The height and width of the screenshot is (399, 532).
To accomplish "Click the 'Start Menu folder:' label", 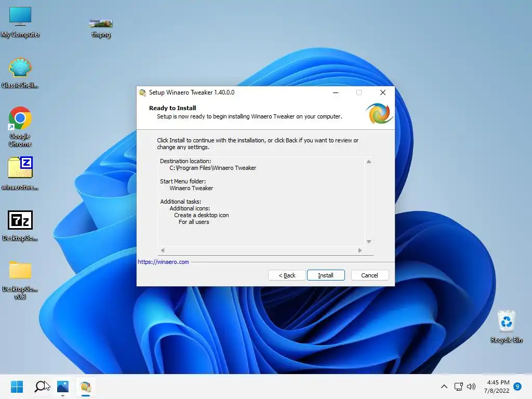I will [183, 181].
